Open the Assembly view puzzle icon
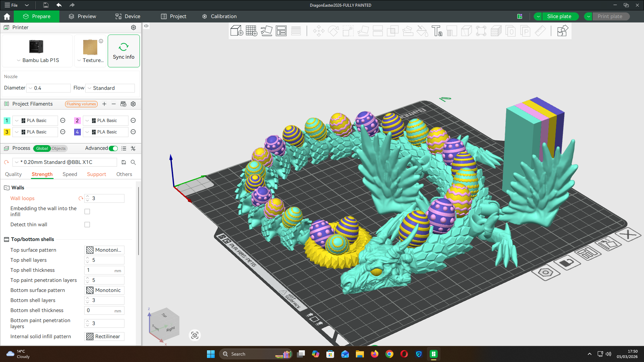 [x=562, y=31]
